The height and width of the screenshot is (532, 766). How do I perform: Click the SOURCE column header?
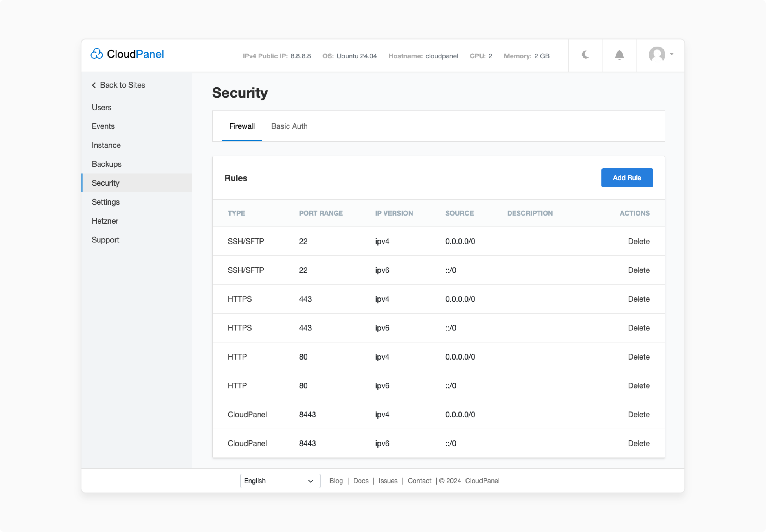pyautogui.click(x=459, y=213)
